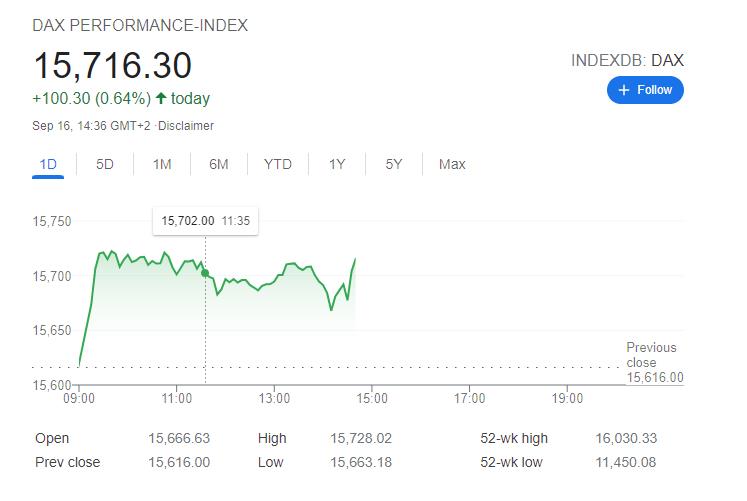Select the Max range tab

452,165
